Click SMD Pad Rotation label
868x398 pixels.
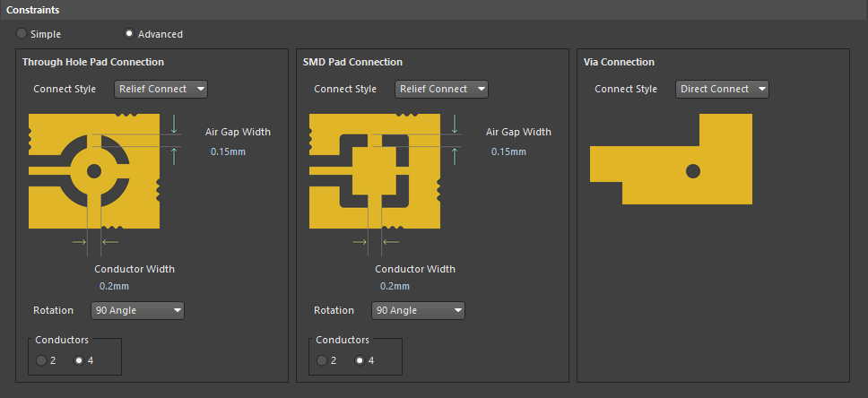tap(334, 310)
